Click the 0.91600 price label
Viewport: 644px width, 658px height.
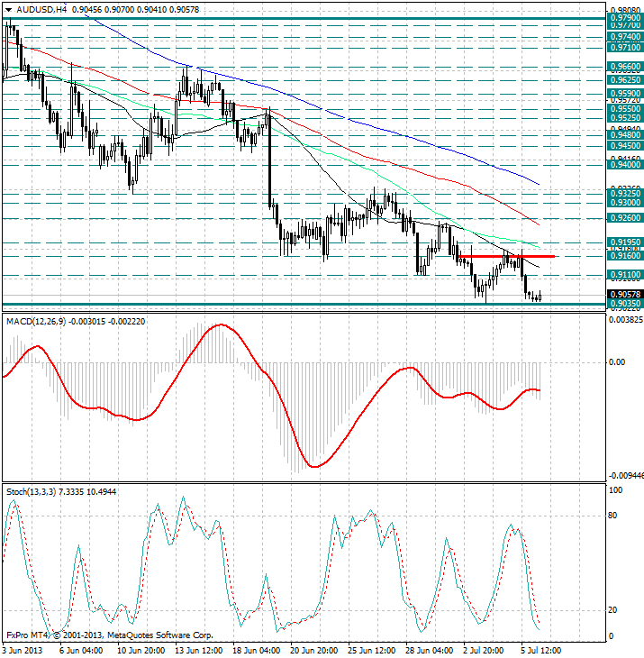tap(625, 256)
